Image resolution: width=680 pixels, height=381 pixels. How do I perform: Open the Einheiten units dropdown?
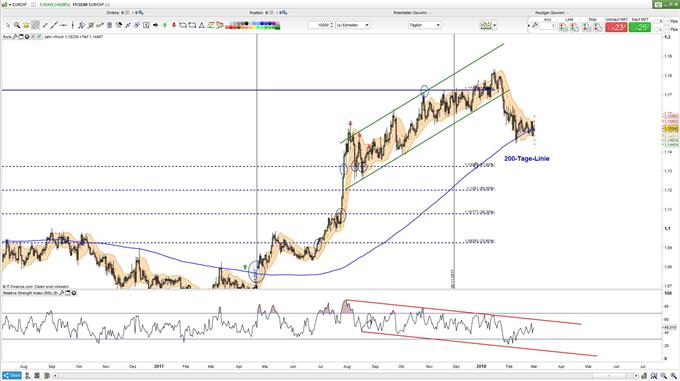coord(353,25)
